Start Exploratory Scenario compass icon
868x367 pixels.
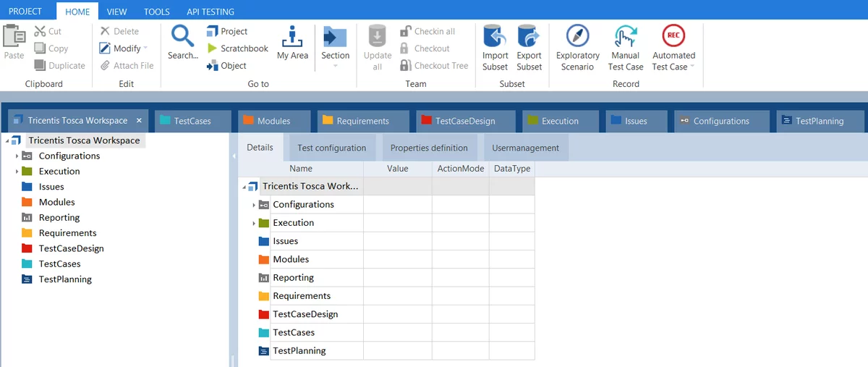point(577,35)
